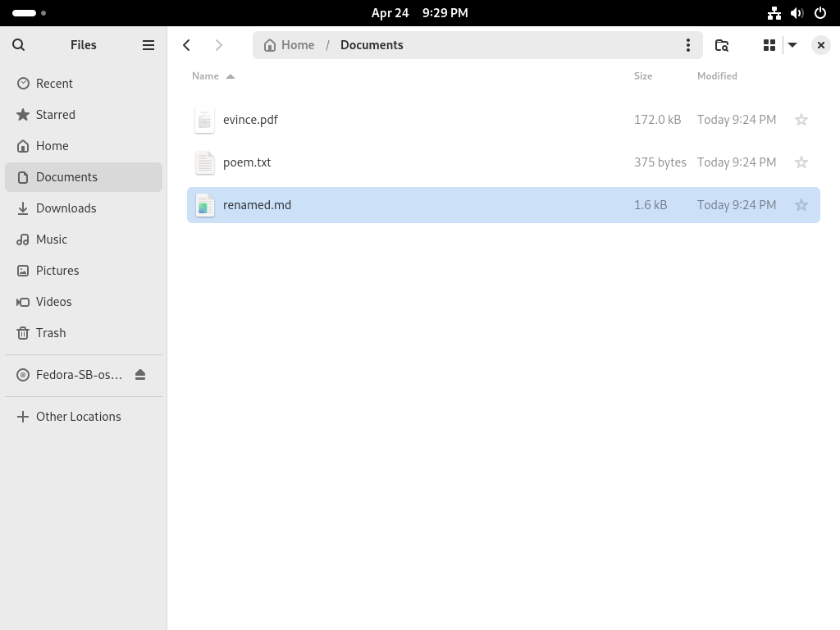Open Recent in the sidebar

84,84
